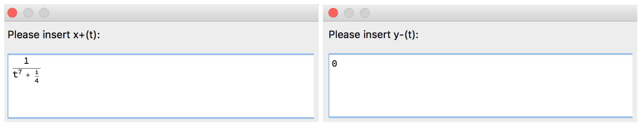The image size is (644, 127).
Task: Click the x+(t) window title bar
Action: (x=175, y=13)
